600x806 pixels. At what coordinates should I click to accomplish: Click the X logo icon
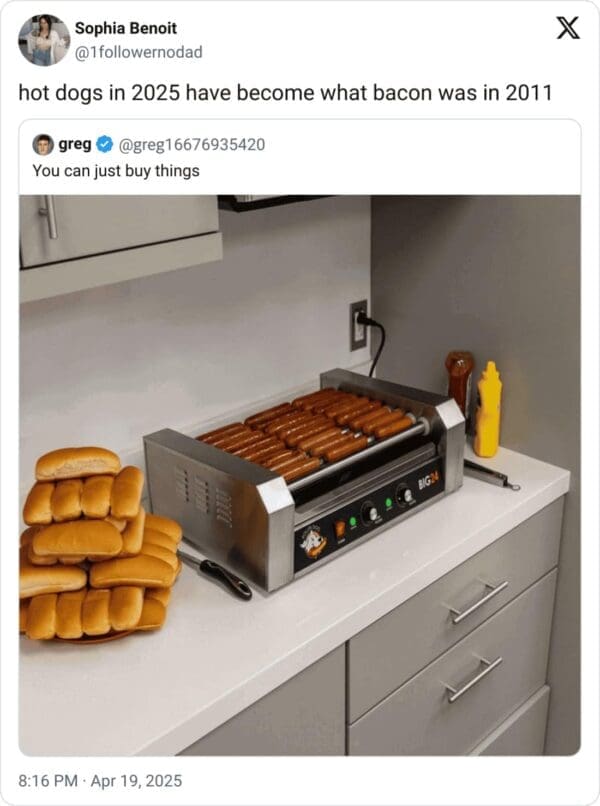coord(567,28)
